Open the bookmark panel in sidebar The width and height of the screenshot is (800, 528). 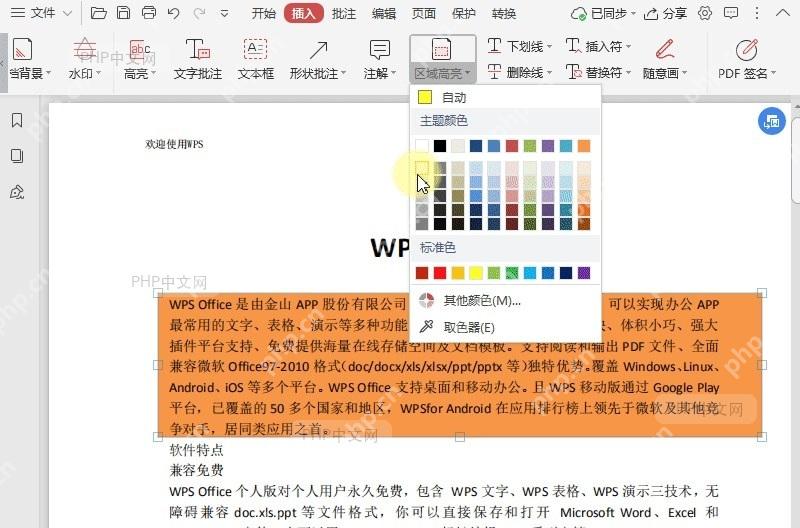(x=17, y=120)
